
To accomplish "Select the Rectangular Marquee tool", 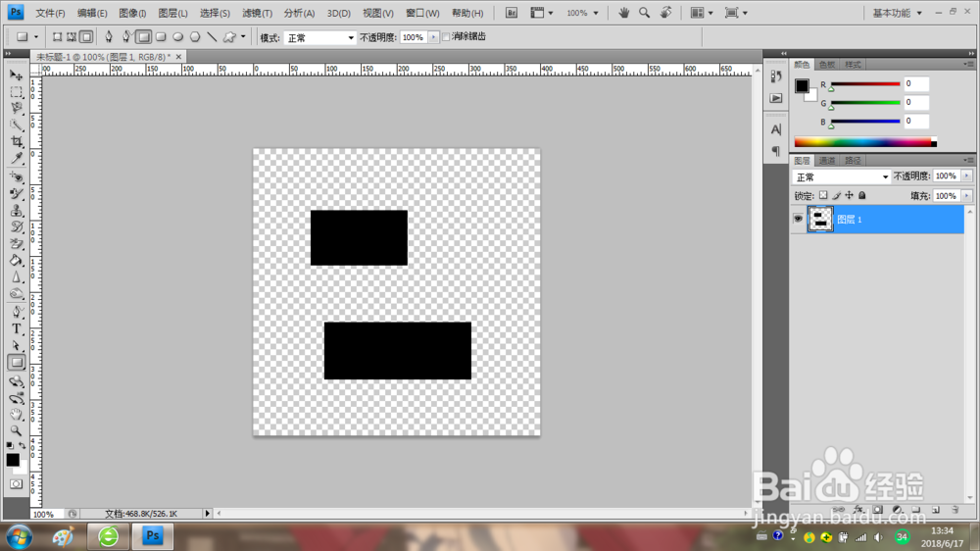I will pos(17,92).
